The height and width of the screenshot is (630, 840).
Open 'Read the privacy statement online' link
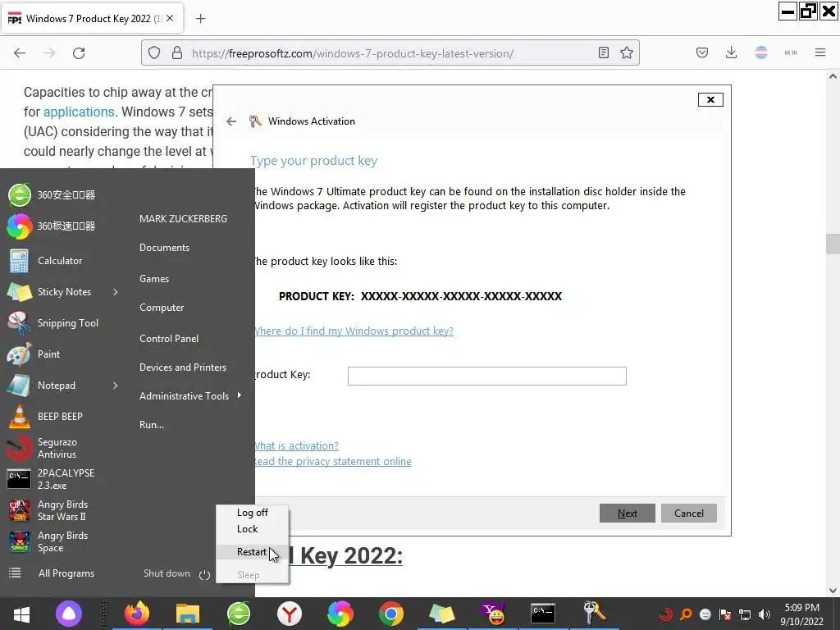click(333, 461)
